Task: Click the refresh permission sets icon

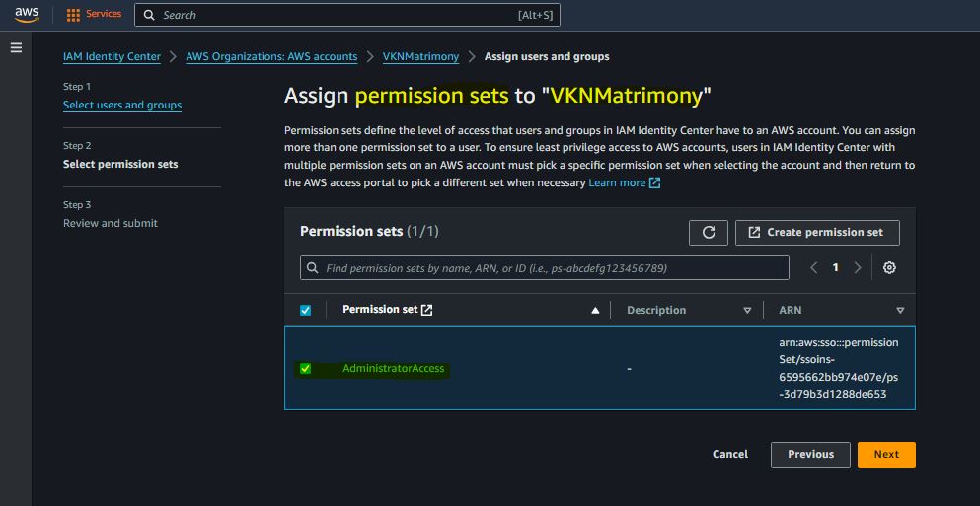Action: (x=708, y=233)
